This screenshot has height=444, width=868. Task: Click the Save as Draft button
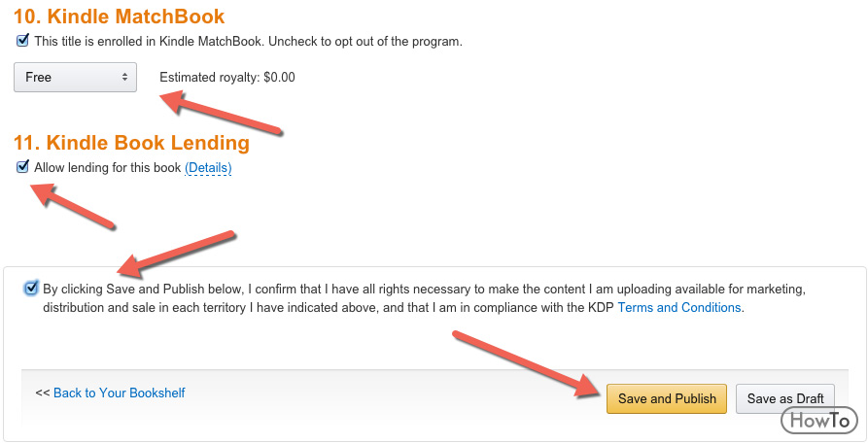[785, 398]
